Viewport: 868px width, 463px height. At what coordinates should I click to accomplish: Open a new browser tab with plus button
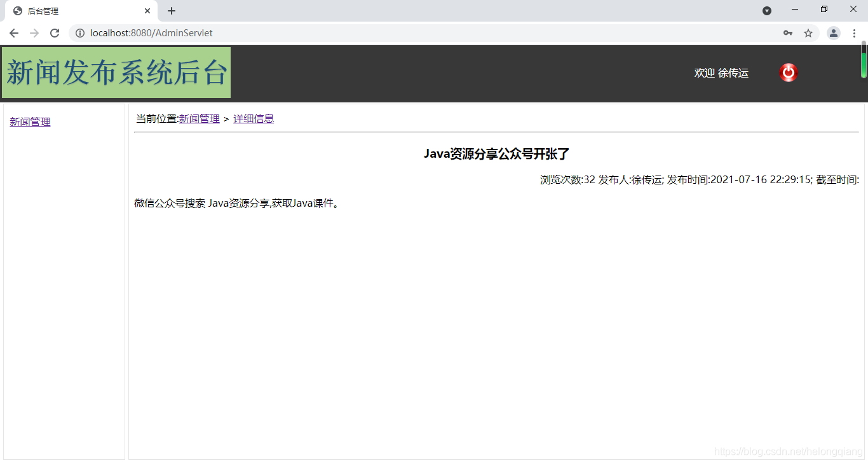[x=171, y=10]
